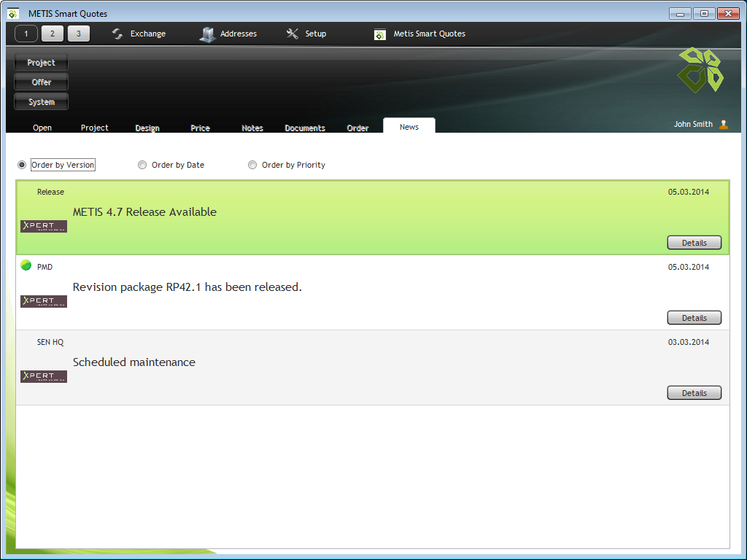Select Order by Priority radio button
This screenshot has height=560, width=747.
(252, 165)
